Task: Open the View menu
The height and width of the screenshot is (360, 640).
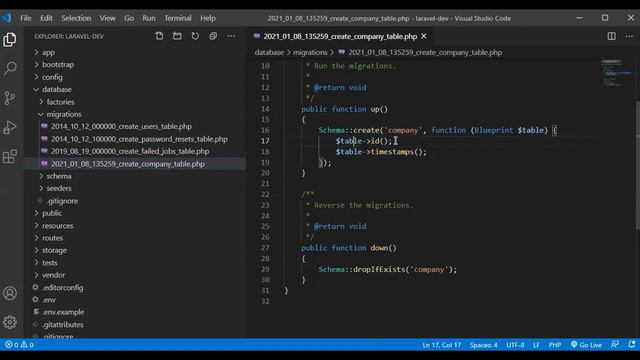Action: pyautogui.click(x=107, y=18)
